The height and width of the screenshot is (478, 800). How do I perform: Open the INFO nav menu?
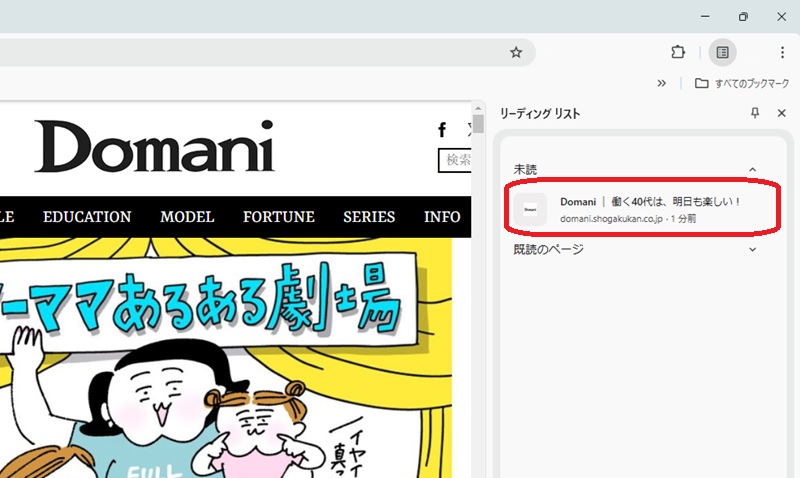(x=442, y=217)
